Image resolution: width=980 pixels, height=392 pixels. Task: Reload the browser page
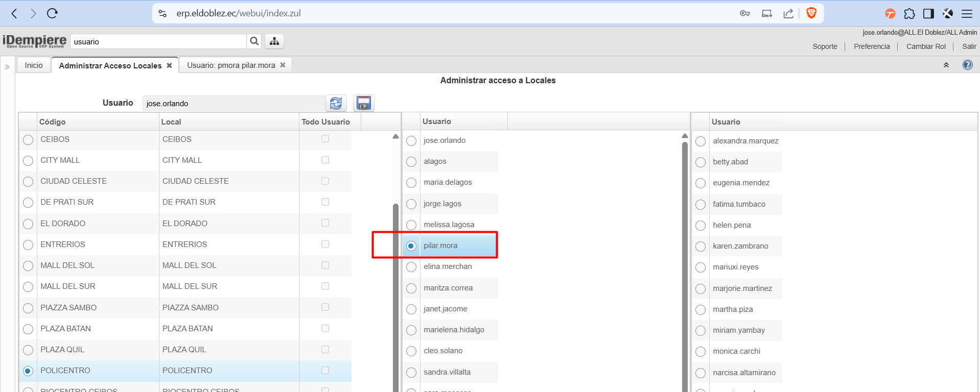click(x=52, y=13)
